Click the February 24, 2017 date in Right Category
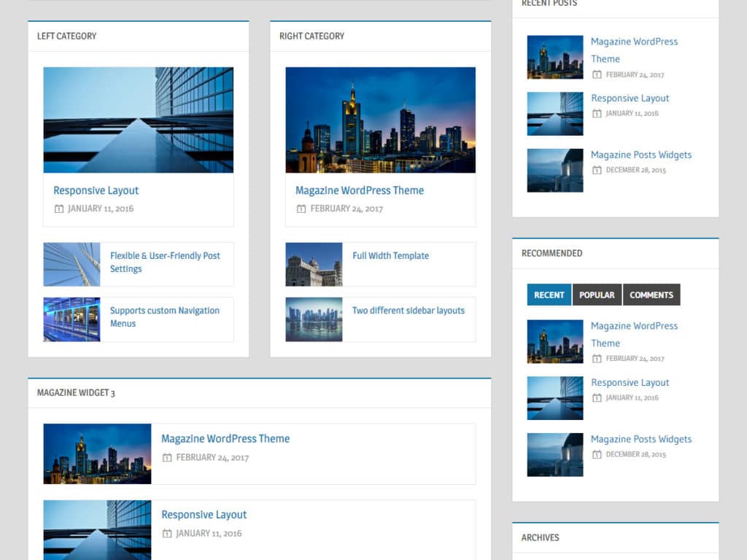Viewport: 747px width, 560px height. point(347,209)
